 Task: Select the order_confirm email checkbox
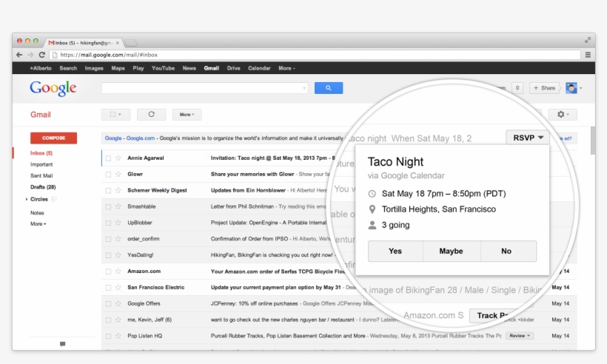pyautogui.click(x=108, y=239)
